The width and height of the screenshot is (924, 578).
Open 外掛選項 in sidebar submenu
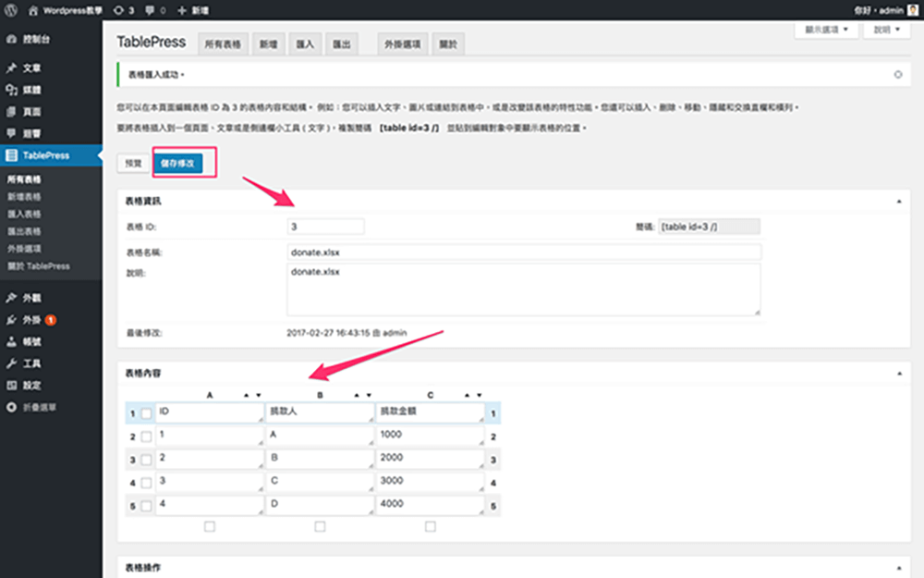point(24,249)
